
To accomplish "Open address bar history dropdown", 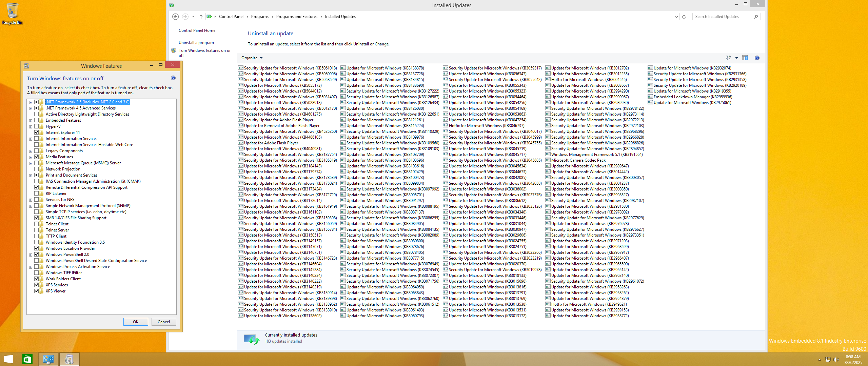I will pyautogui.click(x=676, y=17).
